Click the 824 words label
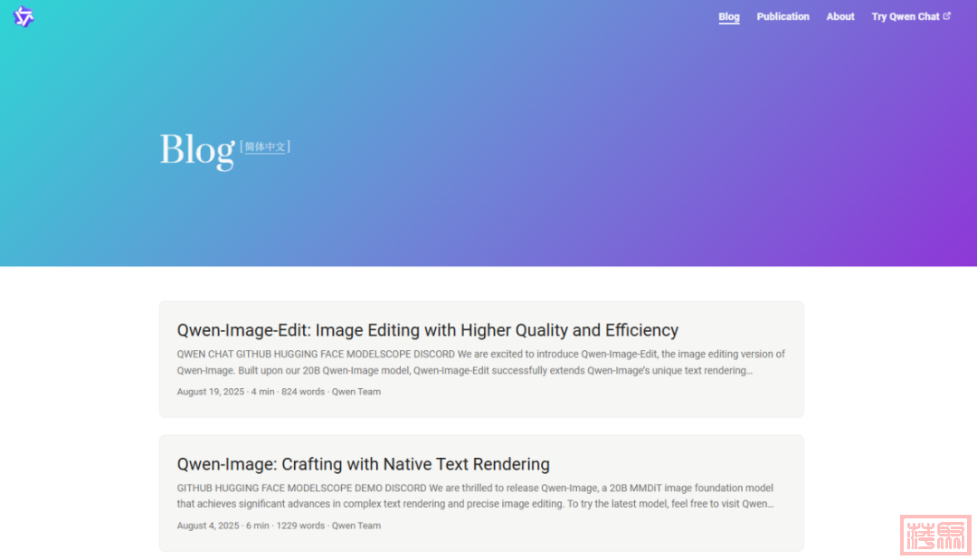This screenshot has height=560, width=977. click(x=303, y=392)
